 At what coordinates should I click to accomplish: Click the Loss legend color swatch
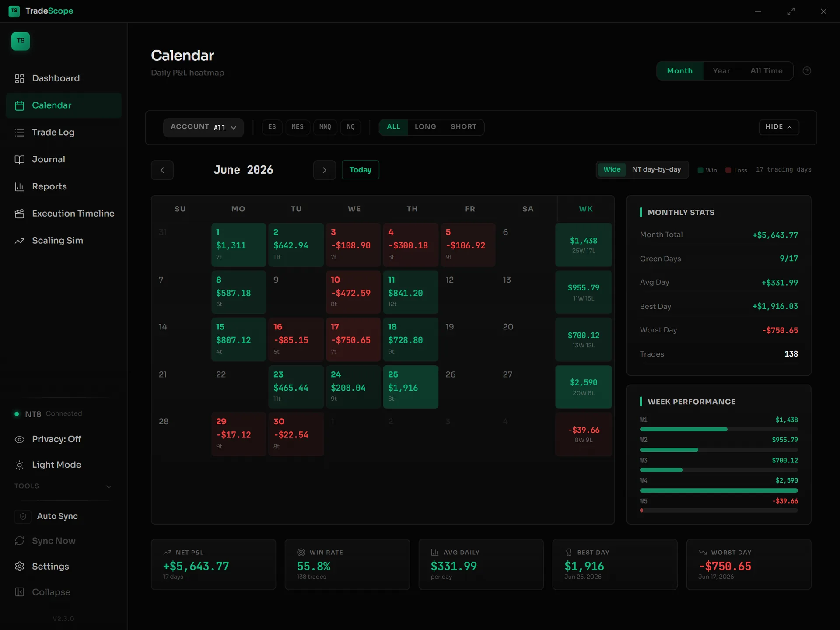click(728, 170)
